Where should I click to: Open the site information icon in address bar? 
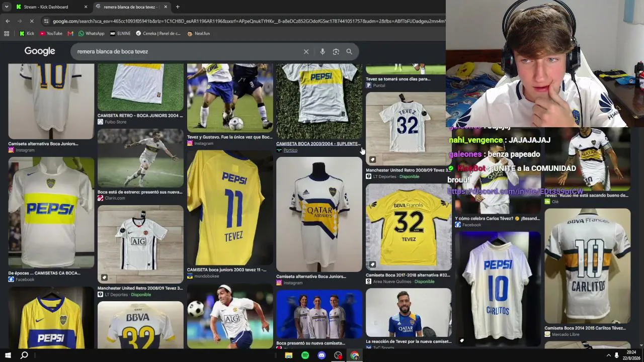pos(46,21)
